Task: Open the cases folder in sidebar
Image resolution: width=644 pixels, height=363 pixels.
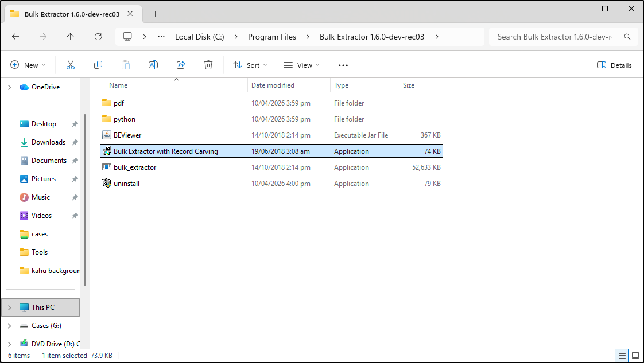Action: (40, 234)
